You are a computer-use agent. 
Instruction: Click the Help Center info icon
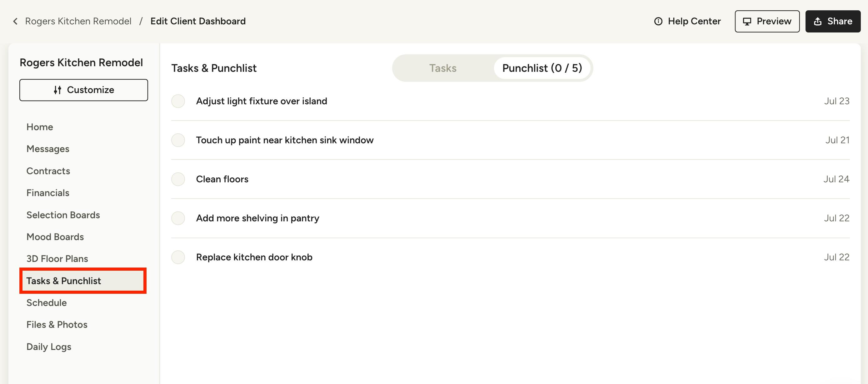[x=658, y=21]
